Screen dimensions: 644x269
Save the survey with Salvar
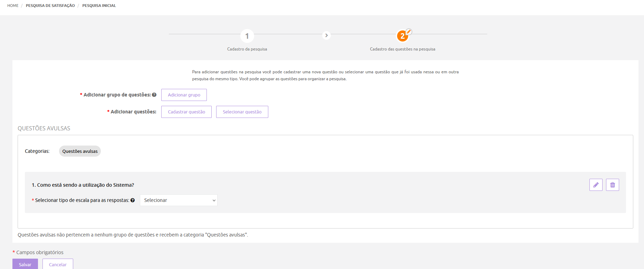point(25,264)
